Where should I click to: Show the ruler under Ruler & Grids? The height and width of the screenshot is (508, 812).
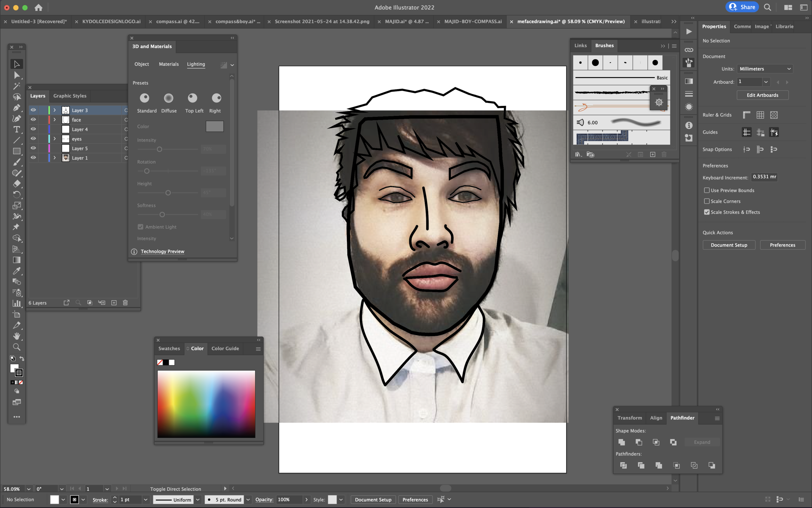[746, 115]
